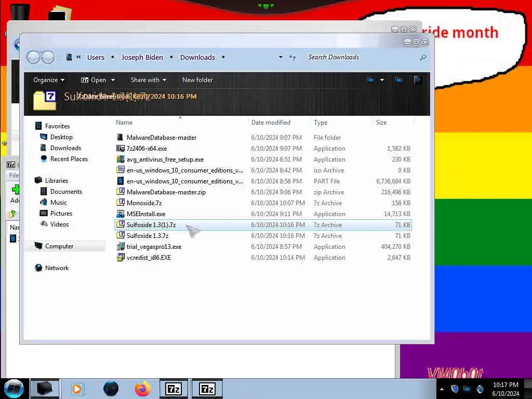Click the 'zip Archive' type cell

(x=329, y=192)
